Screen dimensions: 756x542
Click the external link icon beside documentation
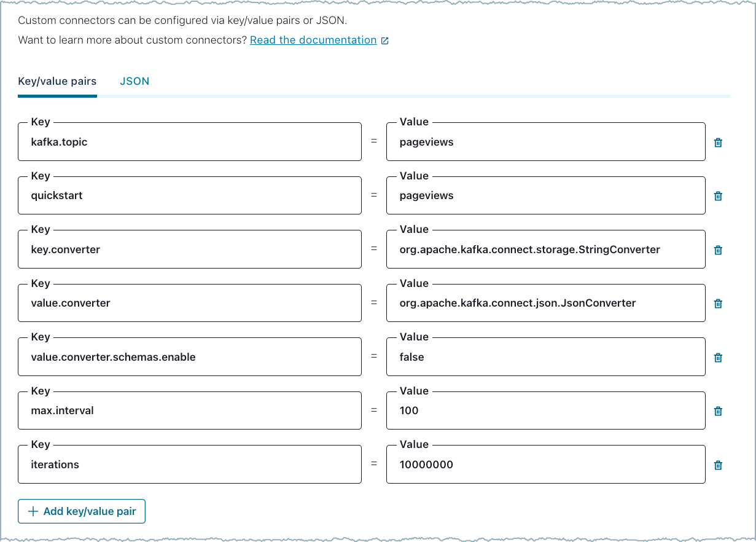pyautogui.click(x=385, y=41)
